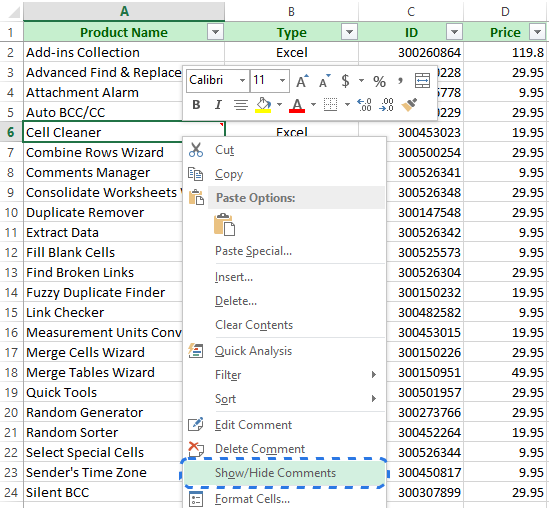
Task: Apply percent style format
Action: pyautogui.click(x=379, y=81)
